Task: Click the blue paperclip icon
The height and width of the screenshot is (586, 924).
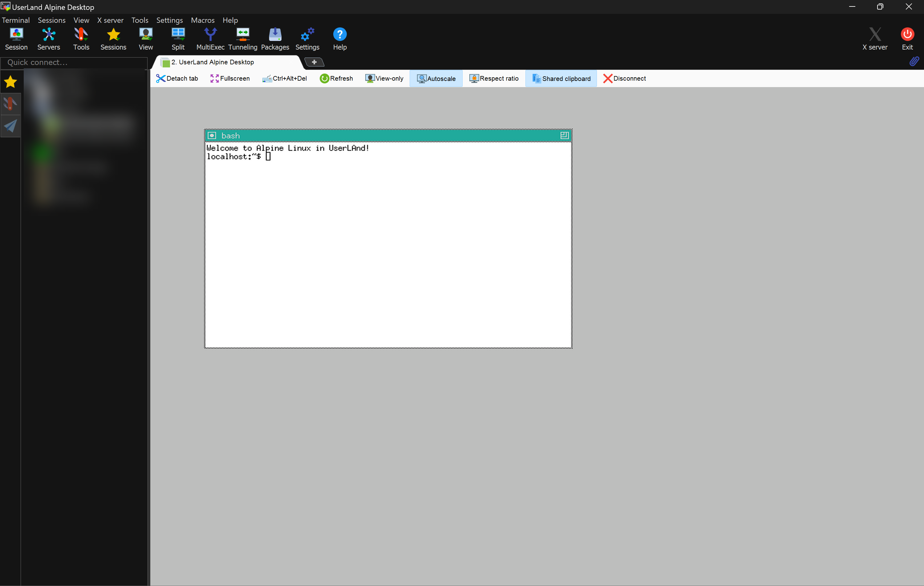Action: 914,61
